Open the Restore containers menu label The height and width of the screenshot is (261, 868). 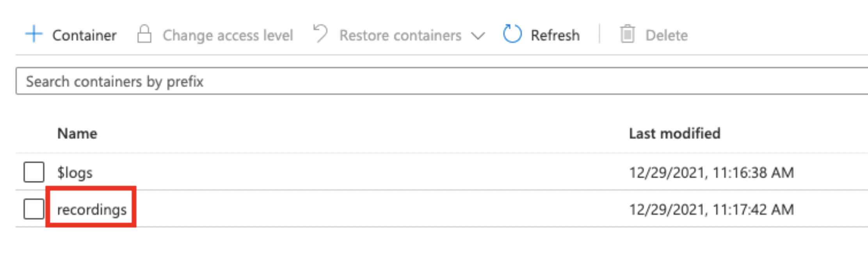[x=400, y=35]
